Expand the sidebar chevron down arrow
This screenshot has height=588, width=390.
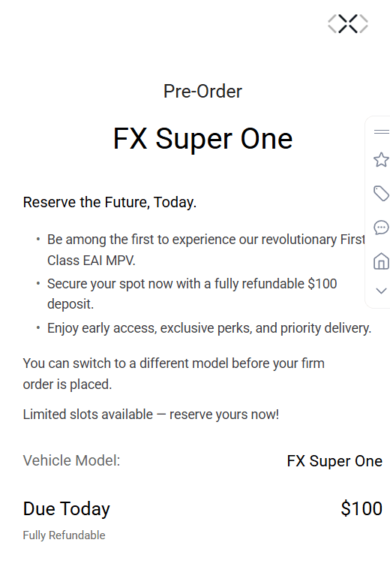(x=382, y=291)
